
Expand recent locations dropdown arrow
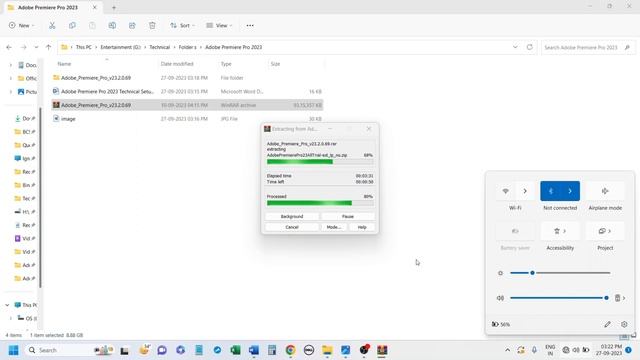36,47
